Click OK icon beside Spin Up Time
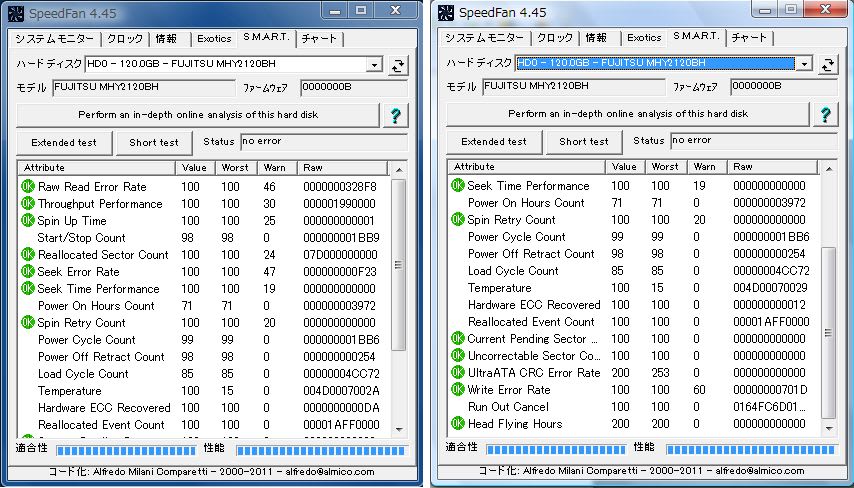This screenshot has height=488, width=854. click(x=28, y=221)
